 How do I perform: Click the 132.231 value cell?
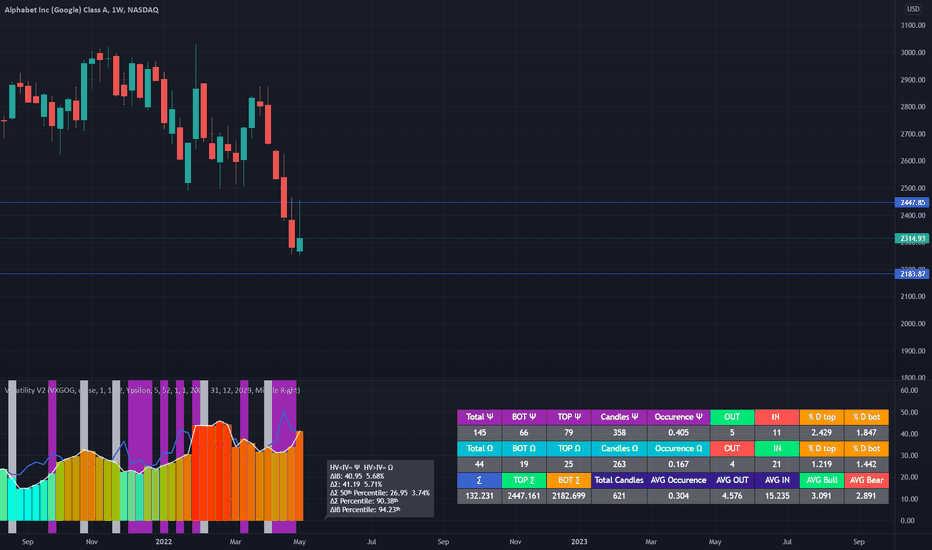coord(479,496)
